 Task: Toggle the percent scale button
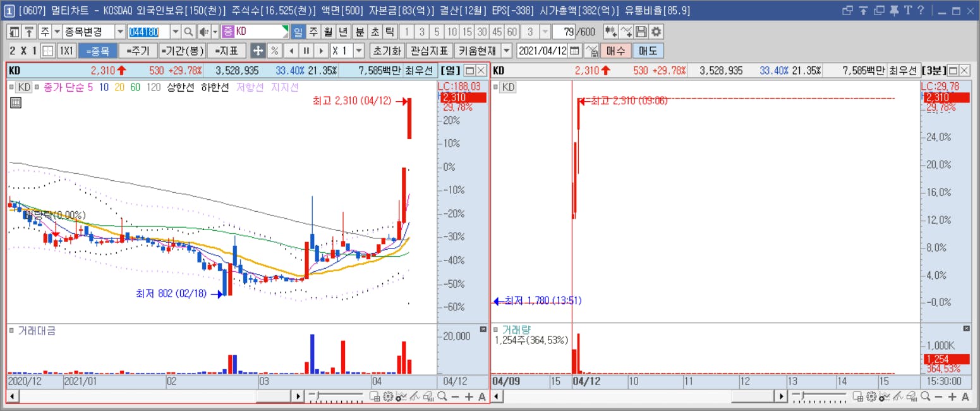tap(275, 51)
